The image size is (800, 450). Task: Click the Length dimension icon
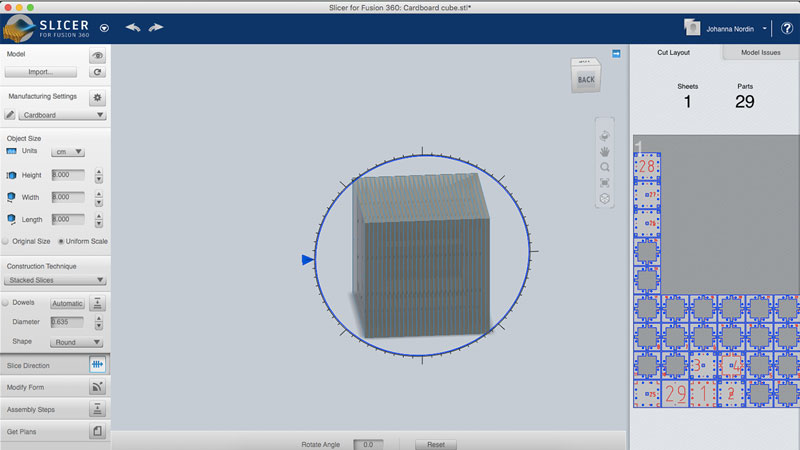tap(11, 219)
